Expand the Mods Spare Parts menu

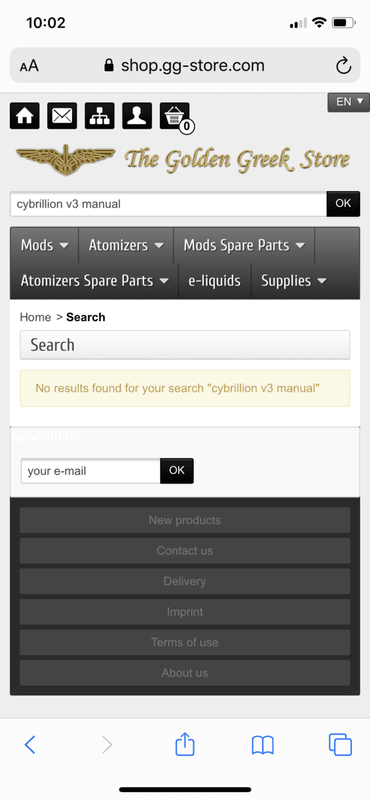(244, 245)
